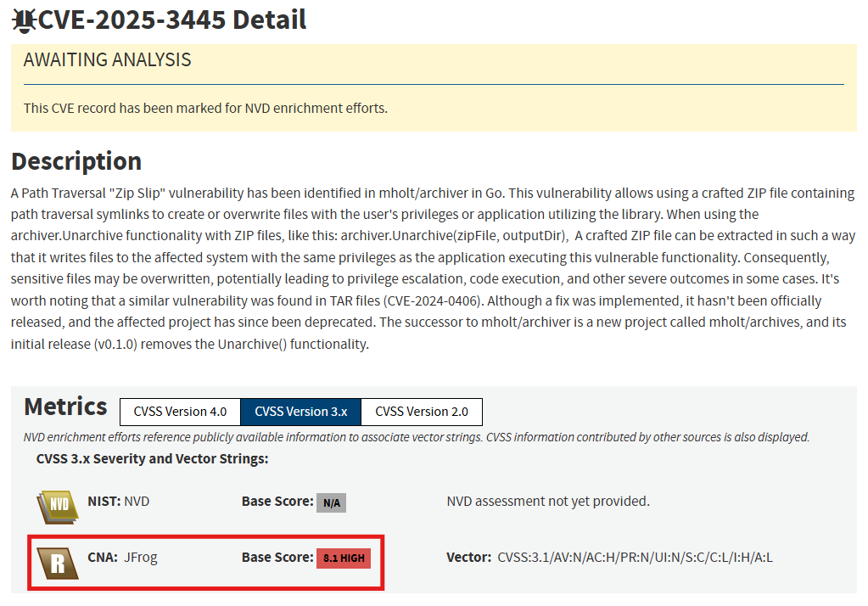Switch to the CVSS Version 4.0 tab
This screenshot has width=868, height=606.
(180, 412)
